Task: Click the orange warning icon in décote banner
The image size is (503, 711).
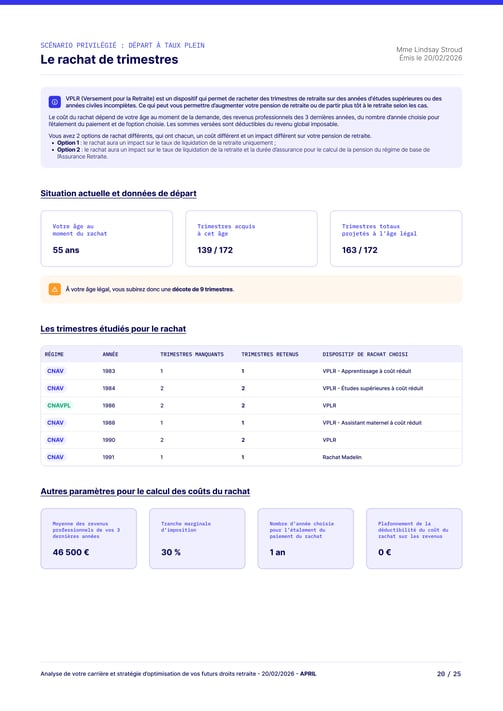Action: point(54,289)
